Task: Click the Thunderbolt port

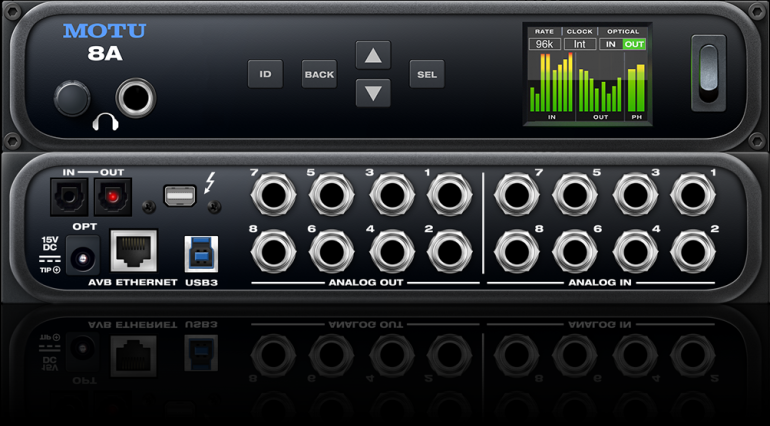Action: (x=180, y=196)
